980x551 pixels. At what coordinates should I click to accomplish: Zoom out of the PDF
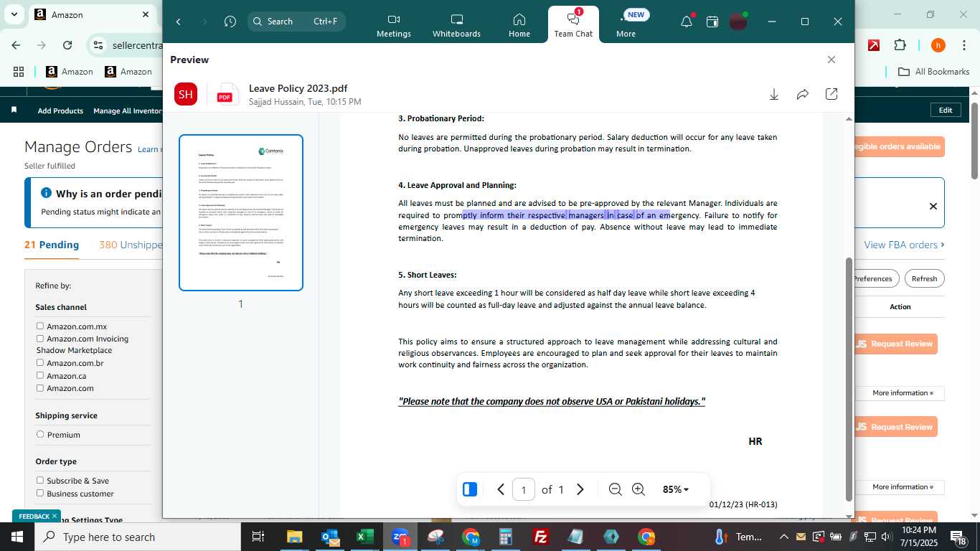click(x=615, y=489)
